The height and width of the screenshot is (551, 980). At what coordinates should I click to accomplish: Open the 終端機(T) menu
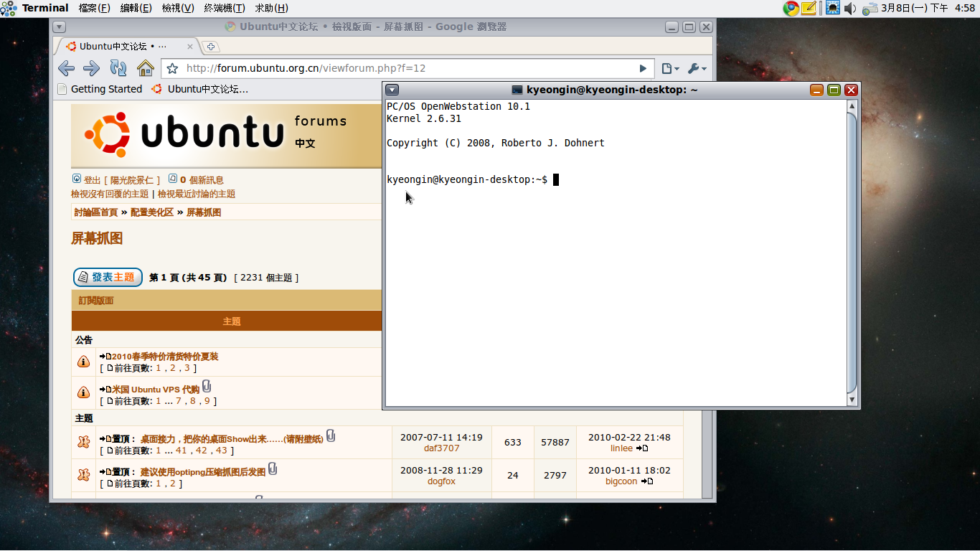pyautogui.click(x=225, y=8)
